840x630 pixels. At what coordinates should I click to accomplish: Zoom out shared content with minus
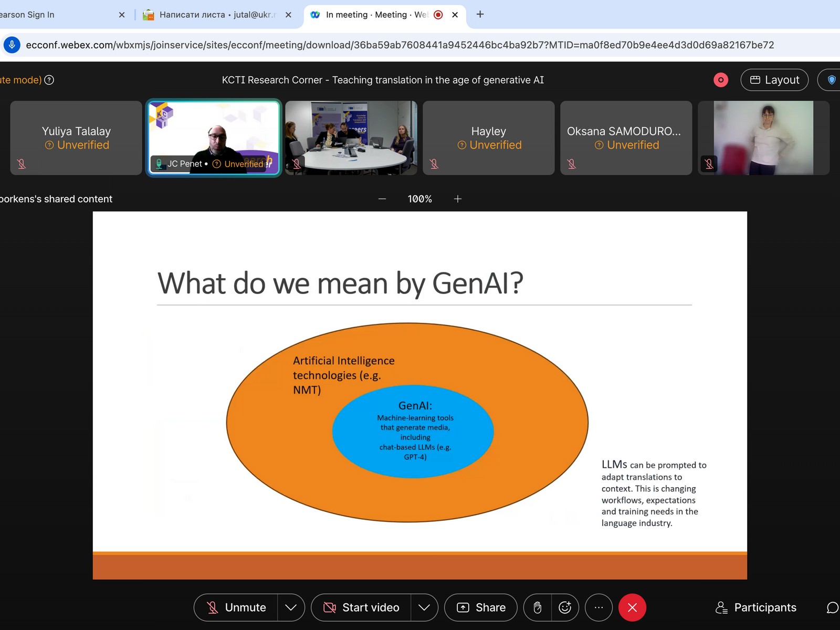click(x=382, y=199)
